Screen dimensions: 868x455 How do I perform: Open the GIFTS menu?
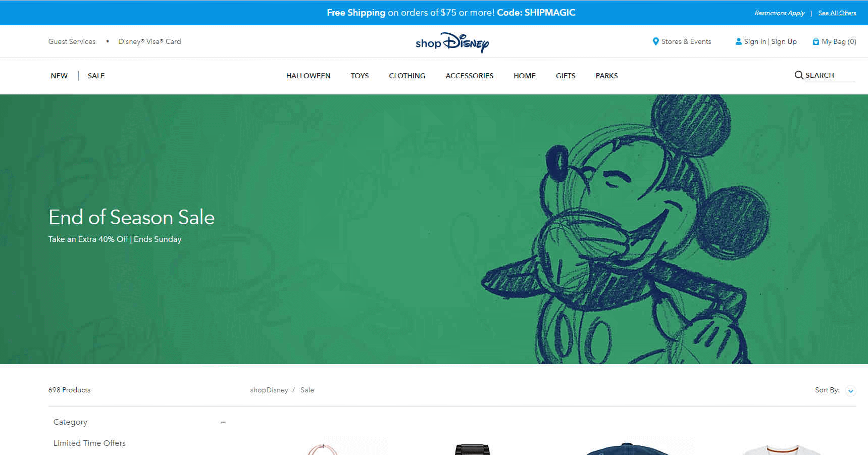click(566, 76)
